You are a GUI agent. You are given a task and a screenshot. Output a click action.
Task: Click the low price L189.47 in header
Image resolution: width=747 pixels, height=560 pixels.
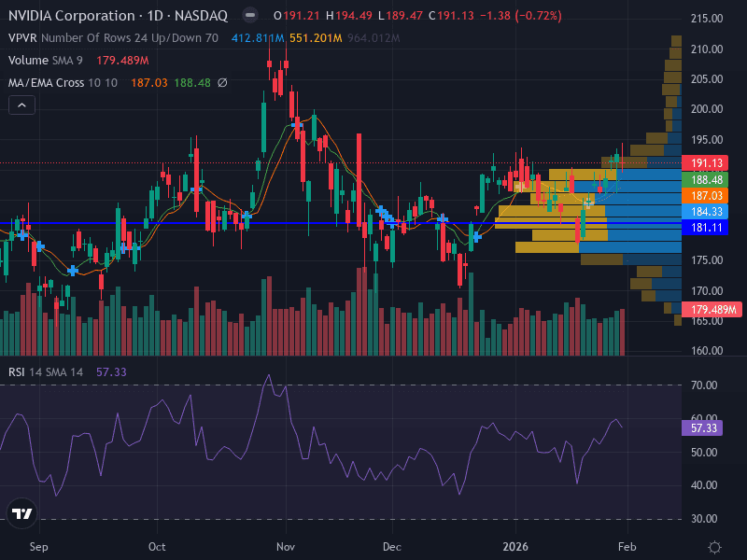point(401,16)
